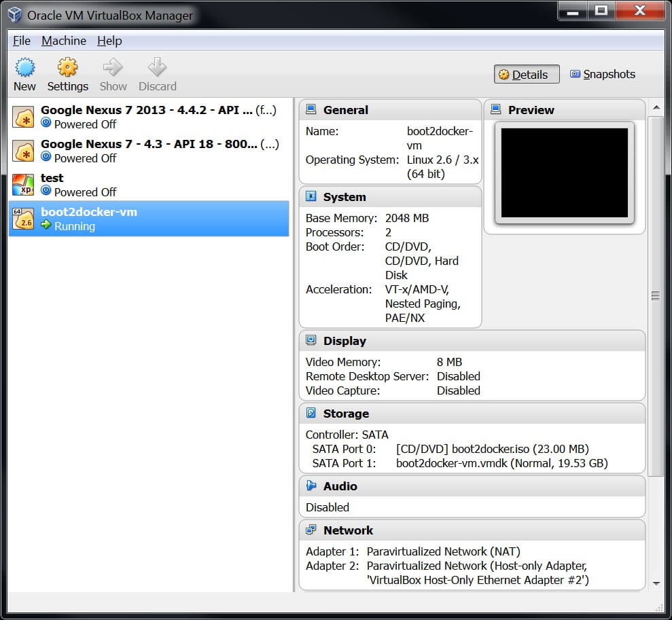672x620 pixels.
Task: Click the Display section monitor icon
Action: click(311, 340)
